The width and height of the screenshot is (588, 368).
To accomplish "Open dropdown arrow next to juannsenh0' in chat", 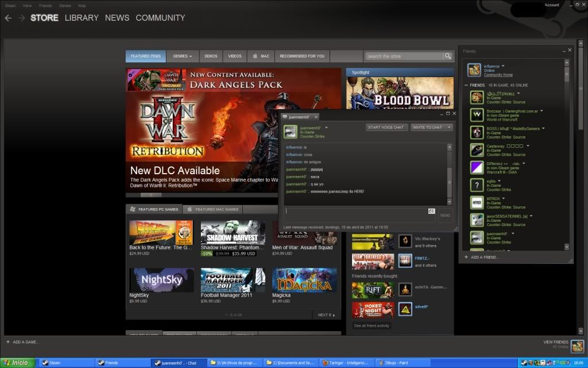I will coord(326,128).
